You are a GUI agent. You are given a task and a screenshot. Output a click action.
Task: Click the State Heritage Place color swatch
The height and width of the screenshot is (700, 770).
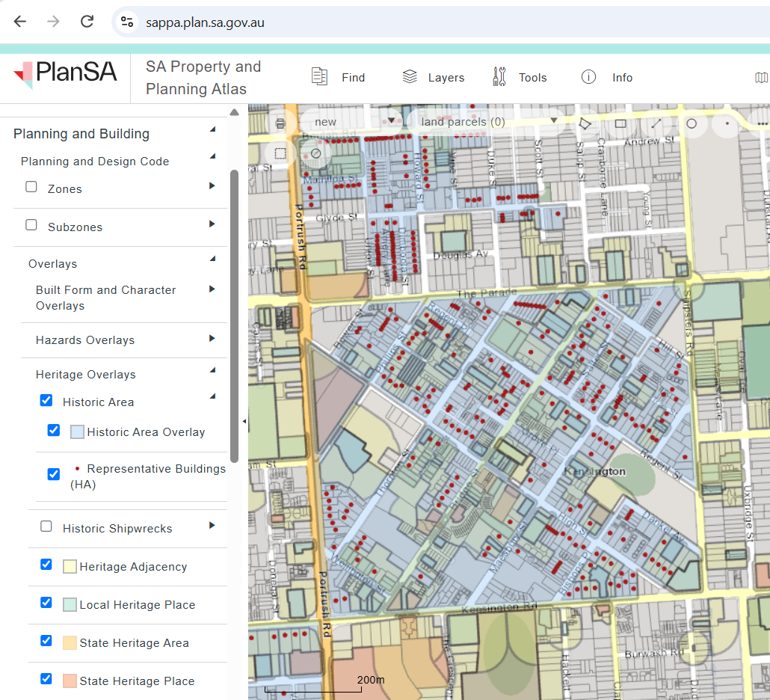pos(70,681)
